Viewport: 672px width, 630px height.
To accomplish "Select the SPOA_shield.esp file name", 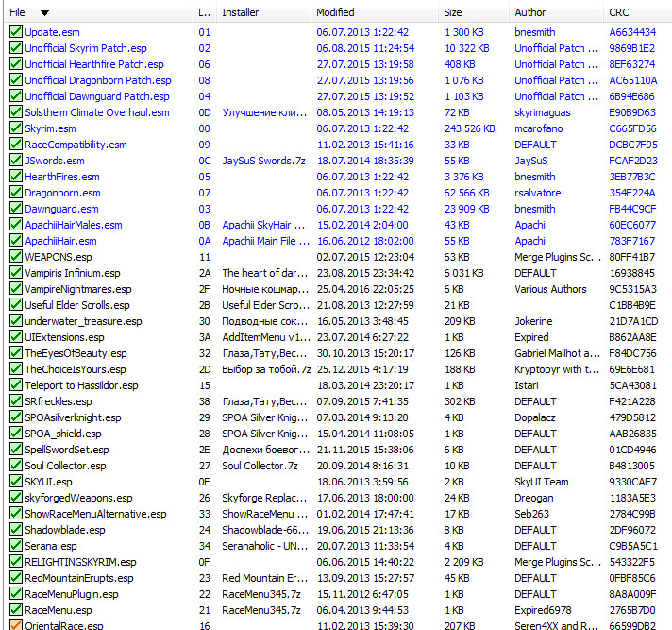I will point(63,434).
